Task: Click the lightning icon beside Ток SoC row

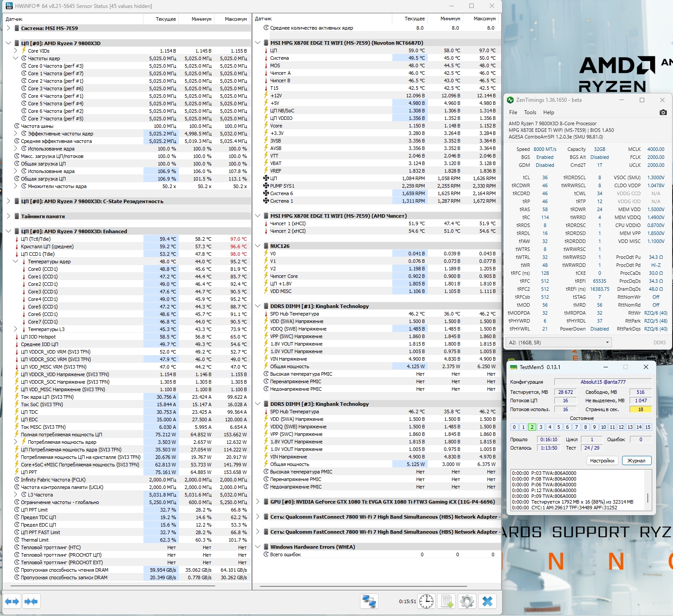Action: tap(17, 404)
